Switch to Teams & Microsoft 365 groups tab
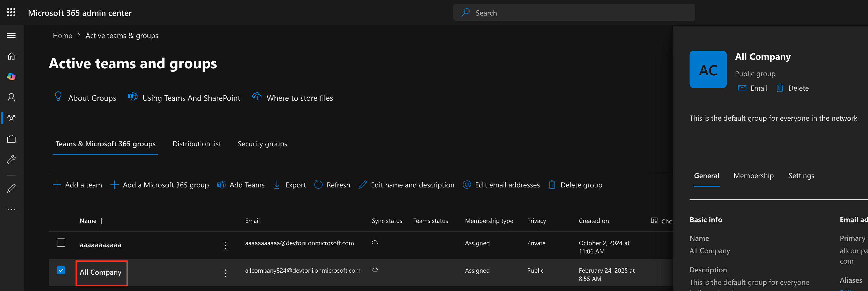This screenshot has width=868, height=291. 106,144
